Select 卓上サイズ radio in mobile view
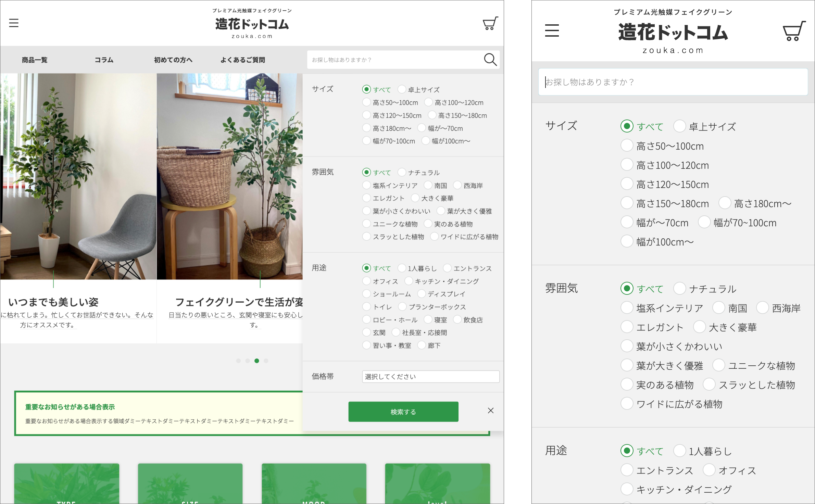The image size is (815, 504). point(679,126)
